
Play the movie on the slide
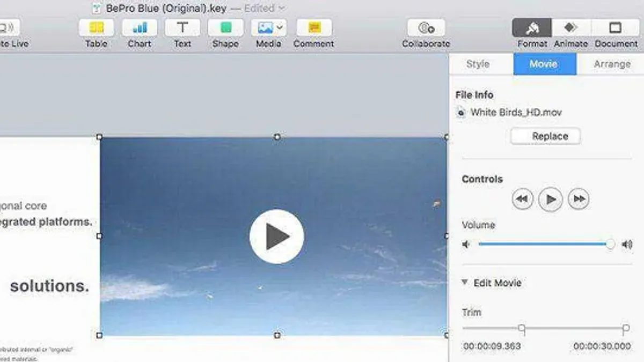pos(277,237)
